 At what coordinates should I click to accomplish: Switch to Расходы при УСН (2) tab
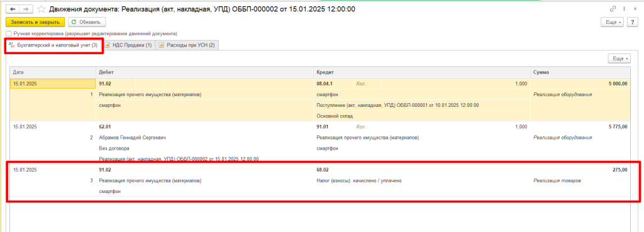[x=187, y=45]
